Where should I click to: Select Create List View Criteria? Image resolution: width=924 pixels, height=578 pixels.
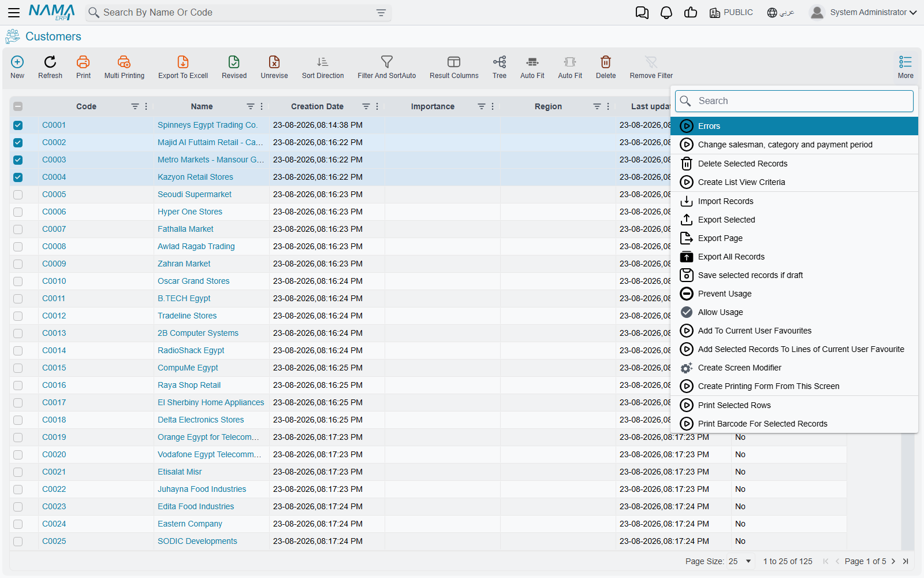794,182
